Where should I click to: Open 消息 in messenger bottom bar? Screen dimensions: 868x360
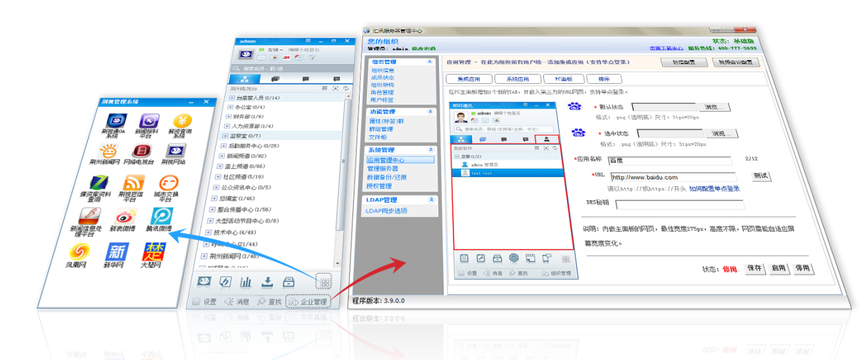238,302
